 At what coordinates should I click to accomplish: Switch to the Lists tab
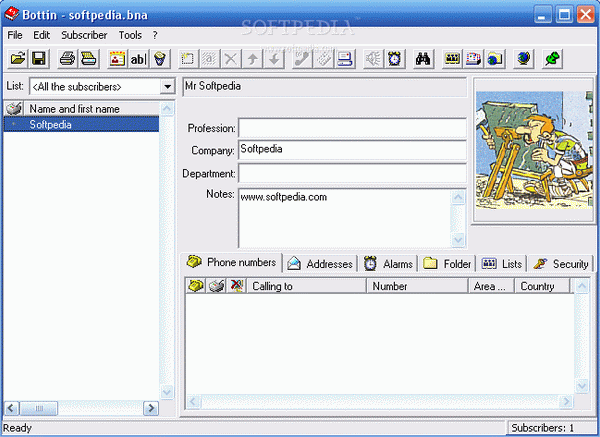(502, 264)
